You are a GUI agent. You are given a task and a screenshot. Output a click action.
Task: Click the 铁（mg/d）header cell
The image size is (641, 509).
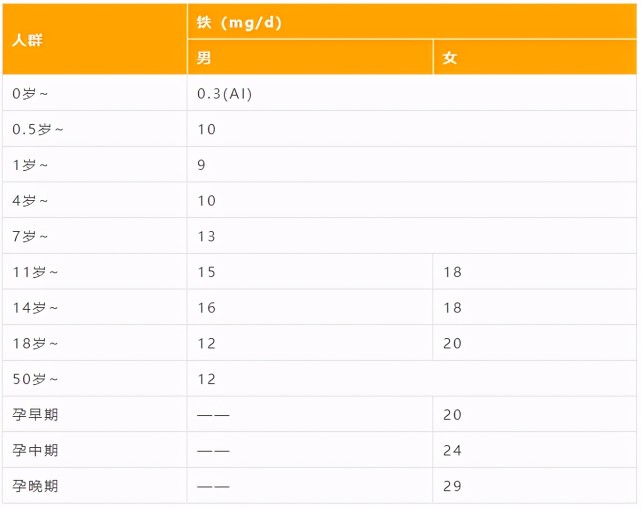239,22
